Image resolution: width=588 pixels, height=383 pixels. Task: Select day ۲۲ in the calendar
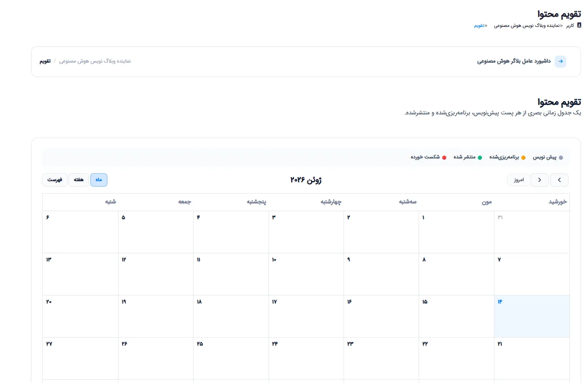(457, 358)
